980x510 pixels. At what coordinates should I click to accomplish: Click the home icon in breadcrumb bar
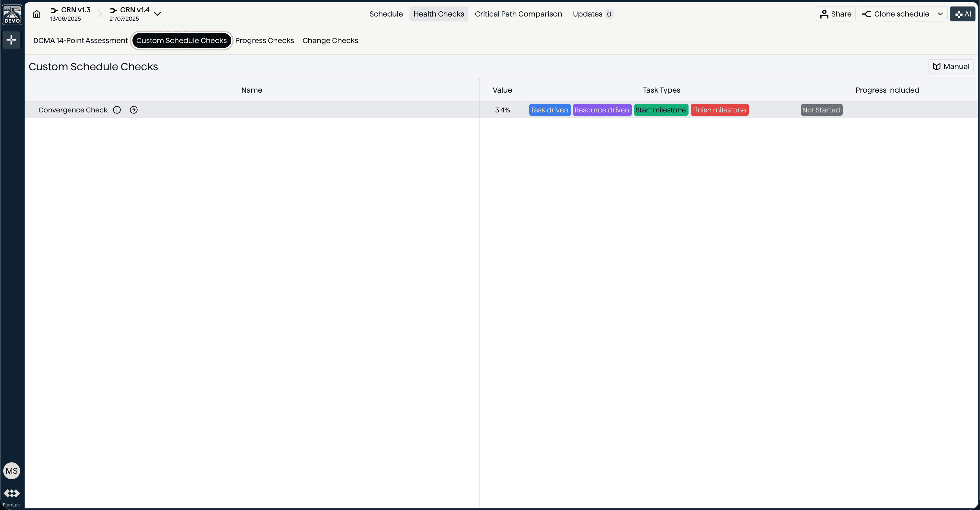(x=36, y=14)
